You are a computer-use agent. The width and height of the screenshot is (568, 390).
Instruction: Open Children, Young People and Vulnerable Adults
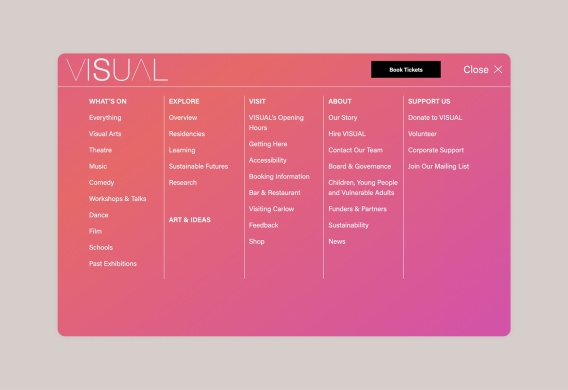click(x=363, y=188)
